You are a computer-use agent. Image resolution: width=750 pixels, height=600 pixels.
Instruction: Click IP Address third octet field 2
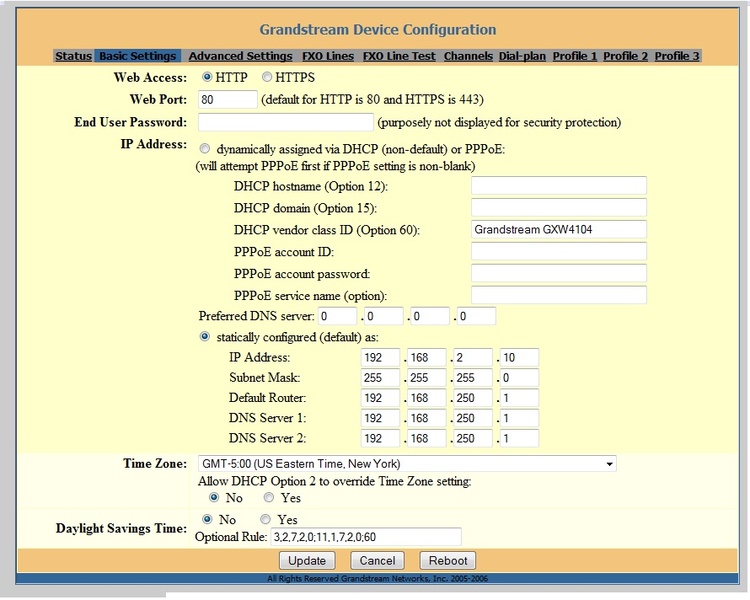473,357
